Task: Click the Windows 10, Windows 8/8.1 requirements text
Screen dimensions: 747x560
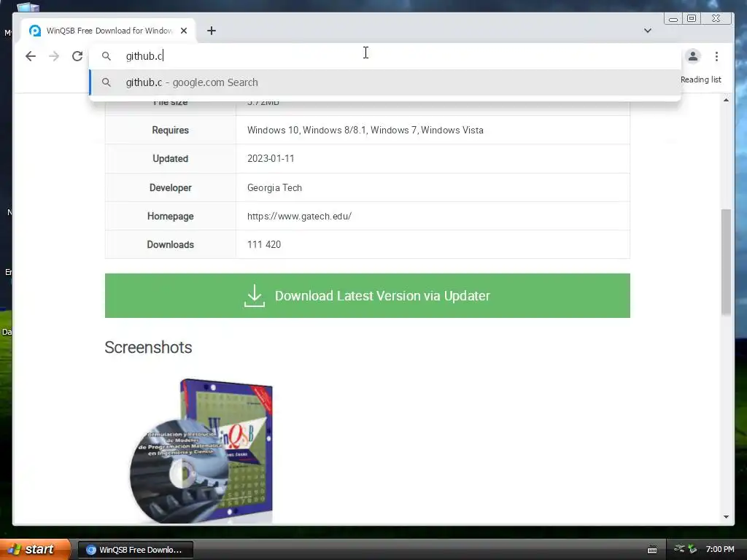Action: (x=365, y=130)
